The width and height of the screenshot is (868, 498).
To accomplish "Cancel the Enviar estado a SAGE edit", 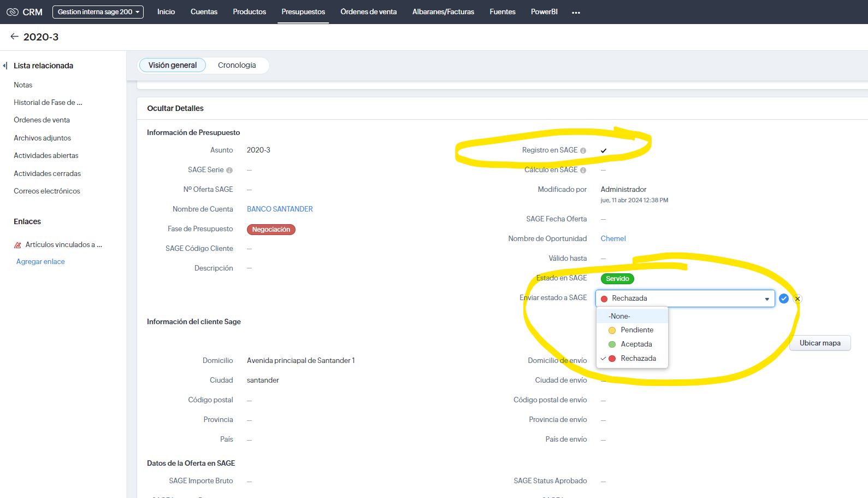I will coord(798,298).
